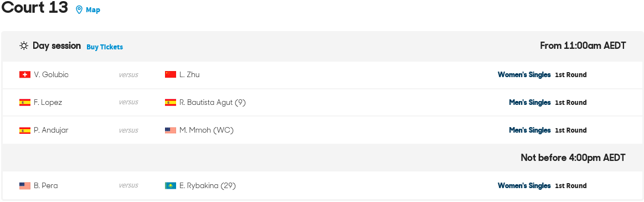Click the sun icon for Day session
The width and height of the screenshot is (644, 202).
tap(24, 46)
